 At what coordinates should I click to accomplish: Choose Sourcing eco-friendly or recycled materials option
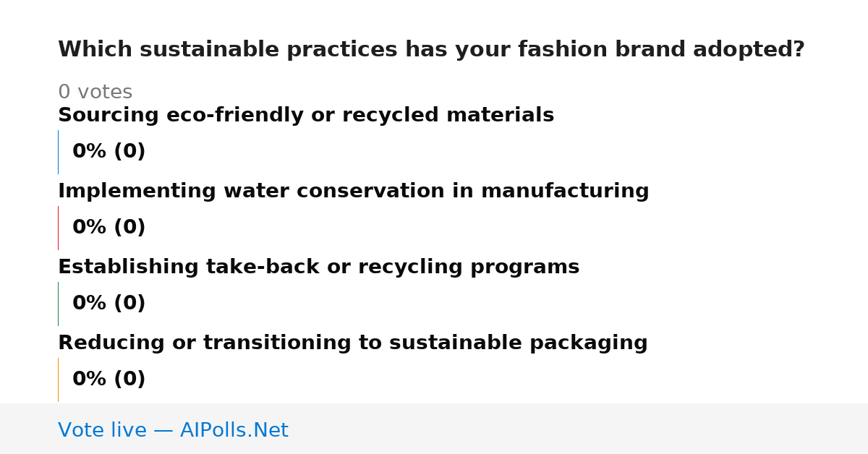[306, 116]
